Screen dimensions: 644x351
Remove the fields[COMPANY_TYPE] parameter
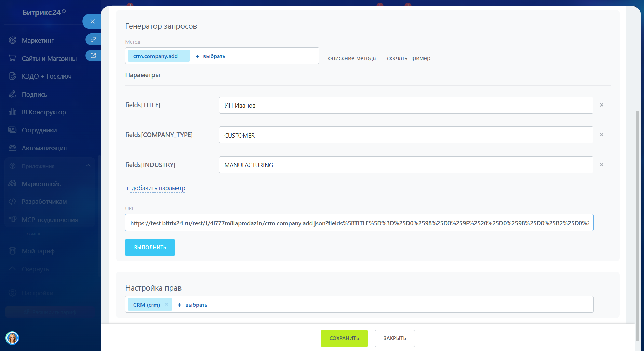[x=601, y=135]
